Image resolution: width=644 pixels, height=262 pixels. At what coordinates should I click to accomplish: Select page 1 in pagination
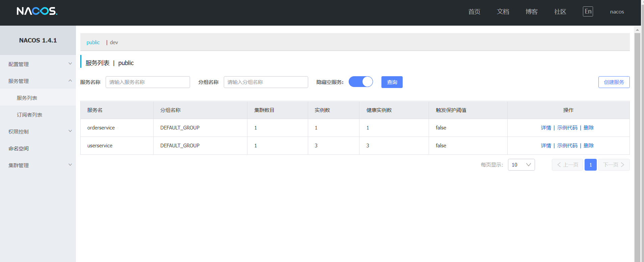pyautogui.click(x=591, y=165)
